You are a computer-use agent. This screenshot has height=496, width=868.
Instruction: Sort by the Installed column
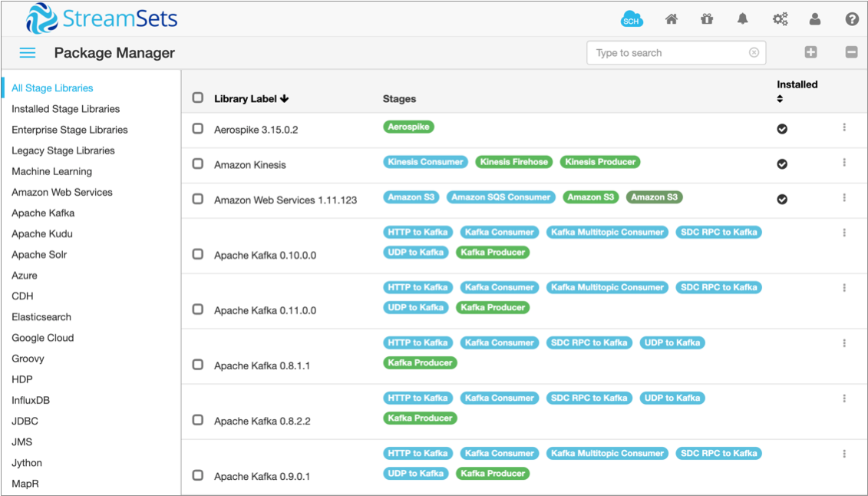(781, 99)
